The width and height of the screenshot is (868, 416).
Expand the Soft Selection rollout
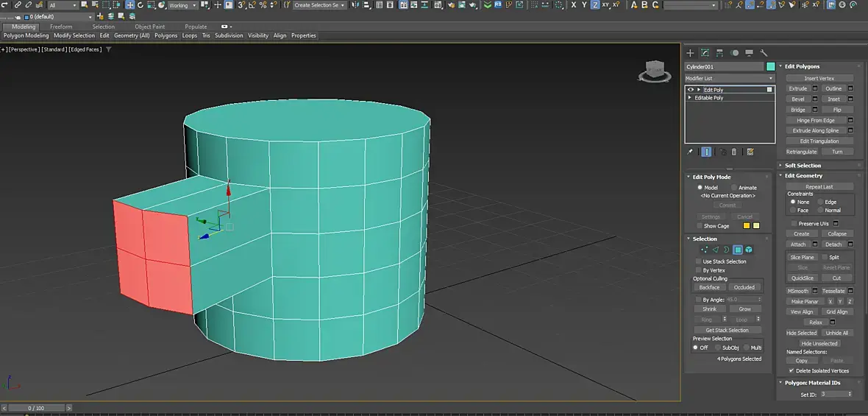(x=802, y=166)
